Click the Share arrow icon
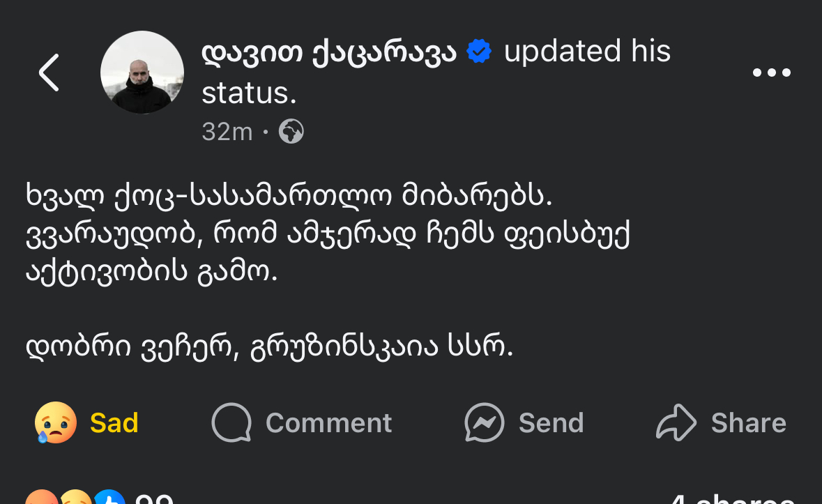Viewport: 822px width, 504px height. point(676,422)
